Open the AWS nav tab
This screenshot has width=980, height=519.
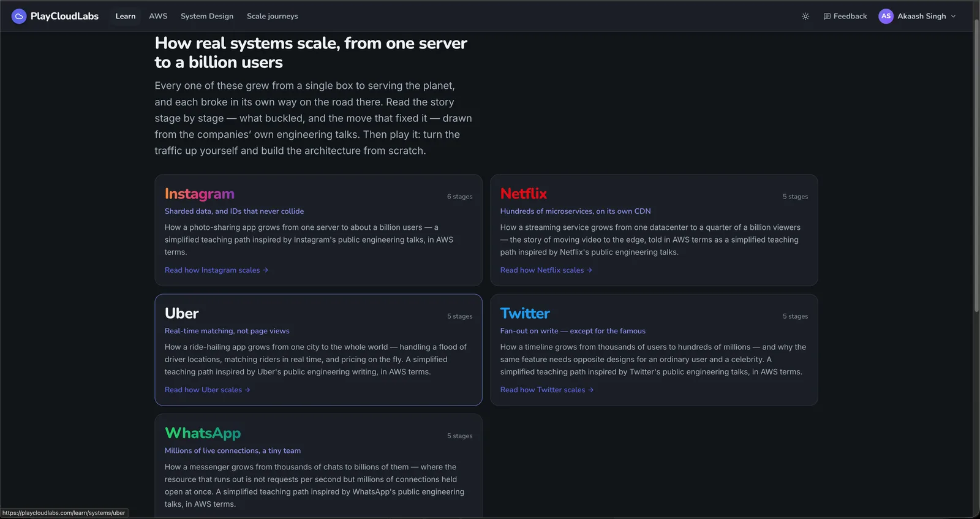[158, 17]
